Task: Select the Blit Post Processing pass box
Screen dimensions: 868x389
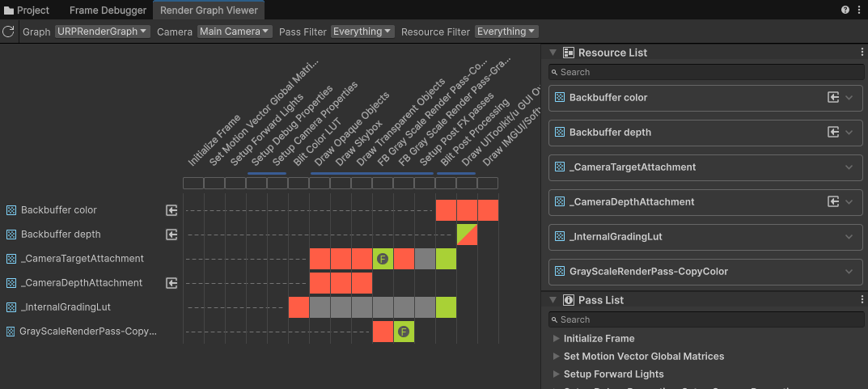Action: tap(446, 183)
